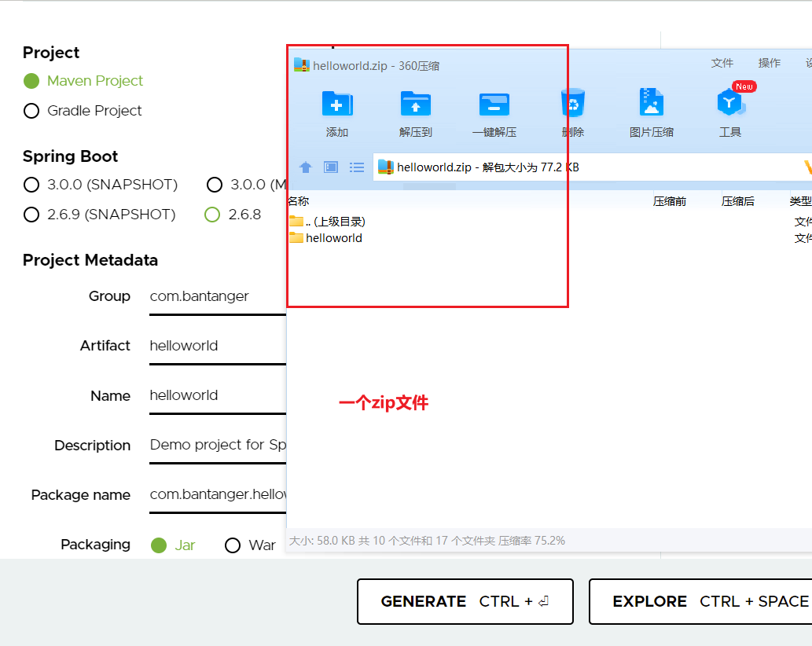Click the zip icon in the path bar
This screenshot has width=812, height=646.
[x=386, y=167]
